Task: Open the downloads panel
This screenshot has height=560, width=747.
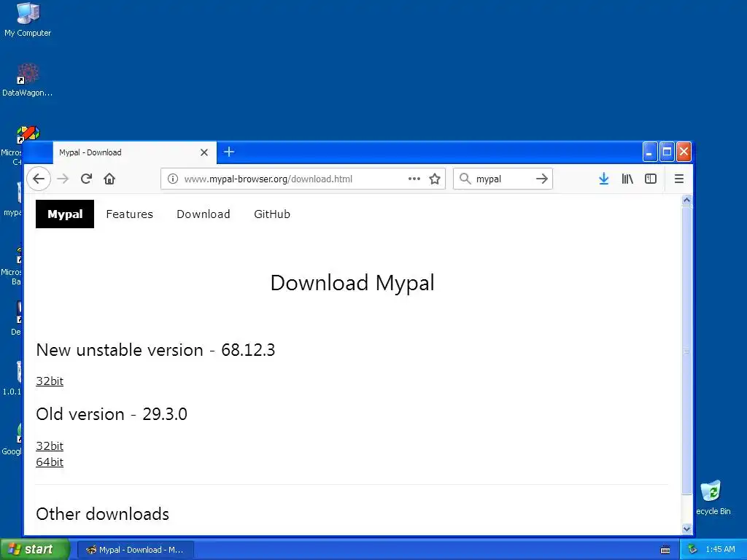Action: (603, 179)
